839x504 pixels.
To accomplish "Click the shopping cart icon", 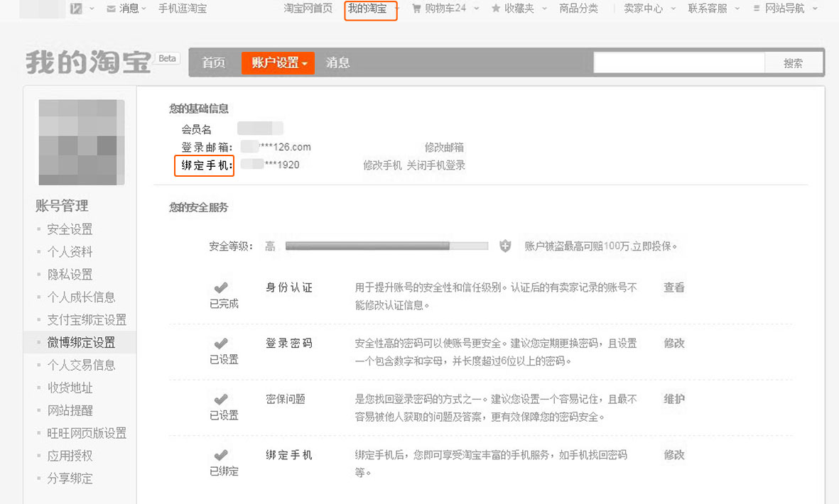I will pyautogui.click(x=416, y=9).
